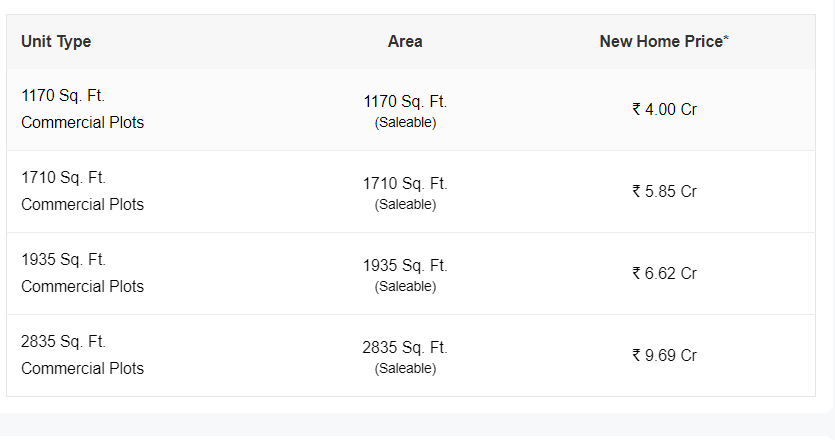Click the ₹ 9.69 Cr price

tap(665, 356)
